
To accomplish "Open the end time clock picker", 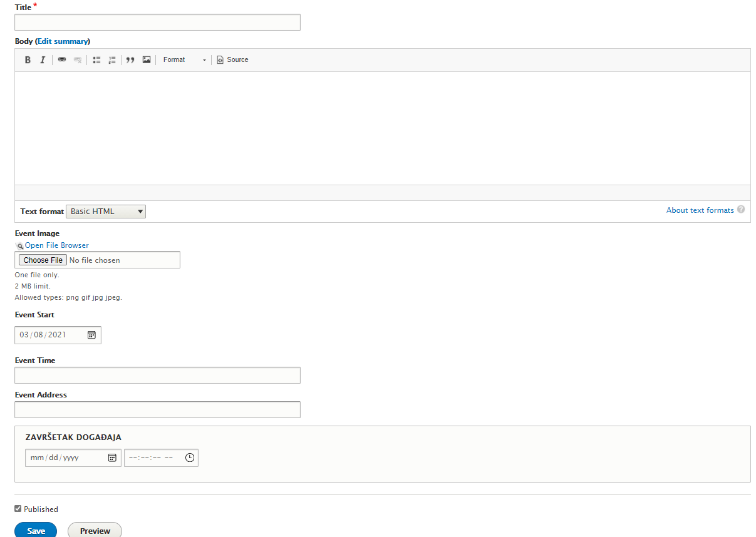I will 190,458.
